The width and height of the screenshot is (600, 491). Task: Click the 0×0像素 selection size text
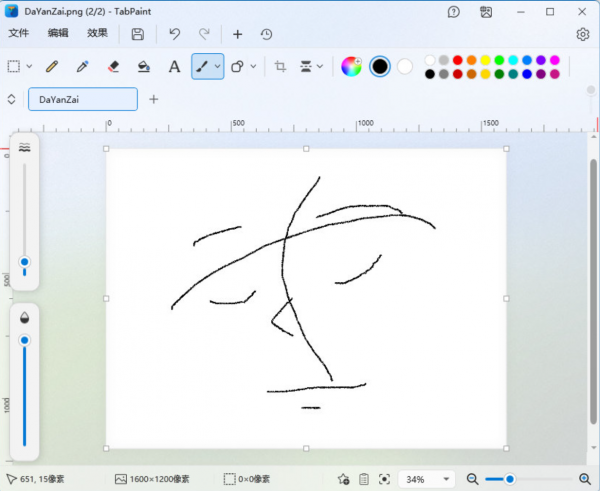click(254, 479)
